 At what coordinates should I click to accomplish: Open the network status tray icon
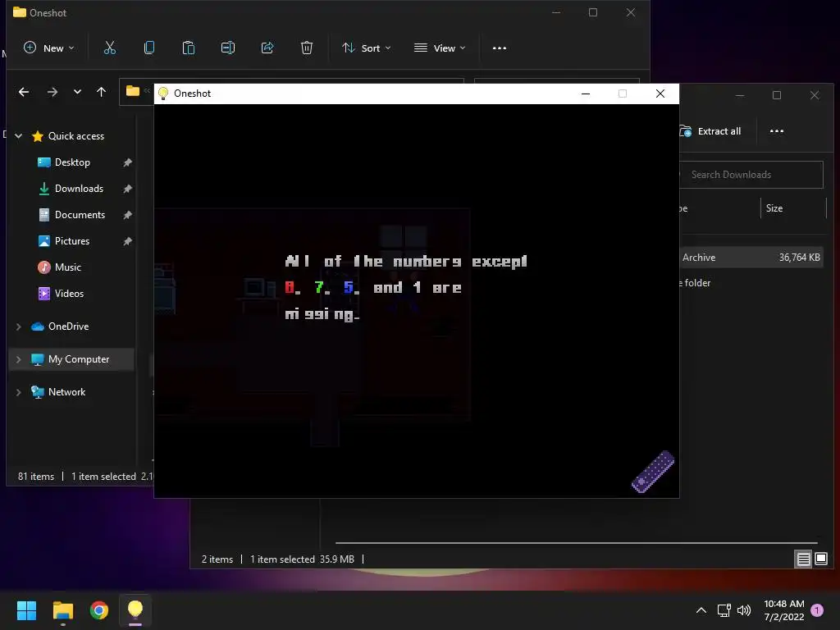pos(724,610)
